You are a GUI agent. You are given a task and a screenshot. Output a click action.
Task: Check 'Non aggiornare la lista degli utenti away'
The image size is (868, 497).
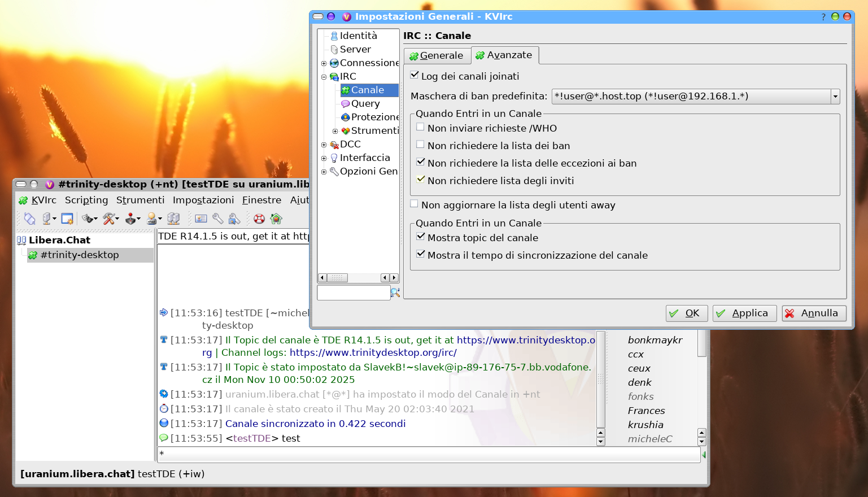coord(415,204)
